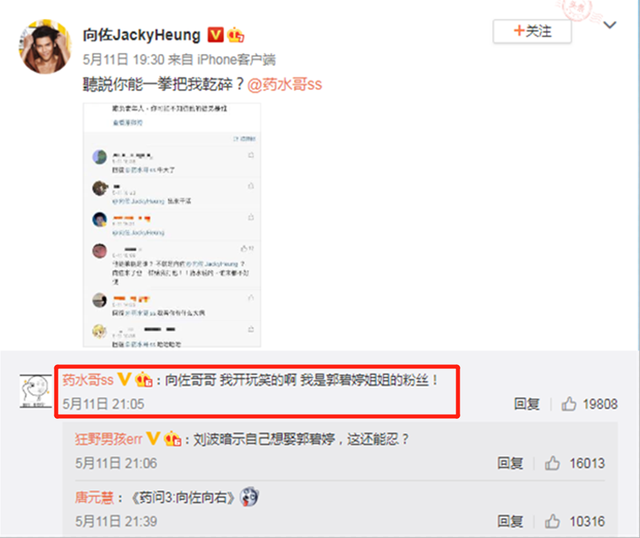Like 唐元慧's reply with 10316 likes
Viewport: 640px width, 538px height.
[x=552, y=521]
